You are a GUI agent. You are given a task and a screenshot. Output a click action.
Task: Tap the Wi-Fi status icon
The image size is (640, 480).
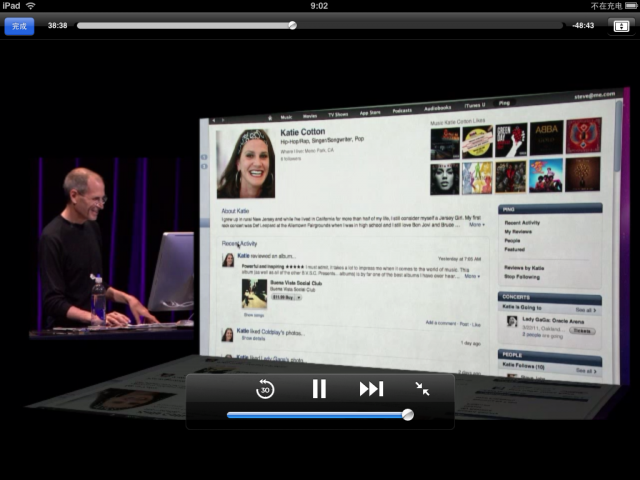coord(31,6)
